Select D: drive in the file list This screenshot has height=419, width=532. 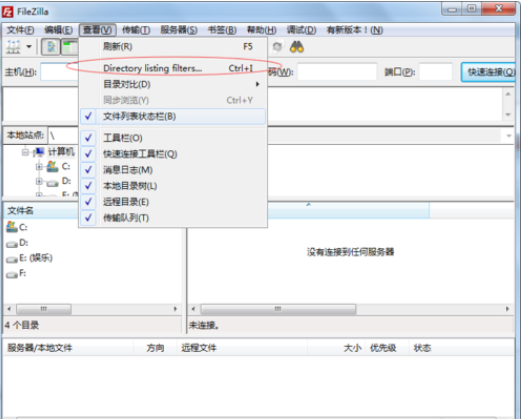(17, 243)
